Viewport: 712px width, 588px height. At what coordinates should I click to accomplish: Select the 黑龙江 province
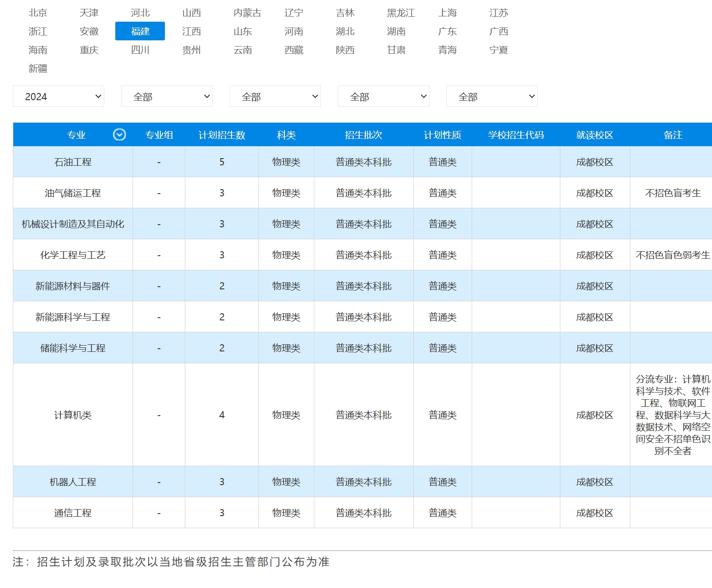400,13
